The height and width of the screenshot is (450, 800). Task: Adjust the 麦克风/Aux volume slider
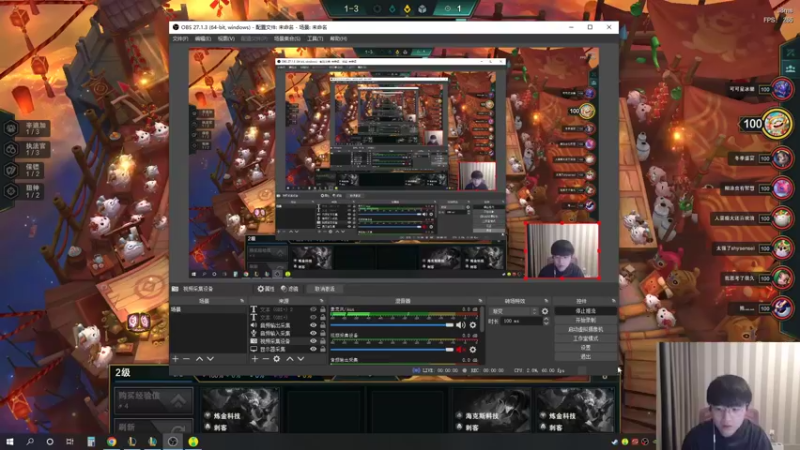coord(392,325)
